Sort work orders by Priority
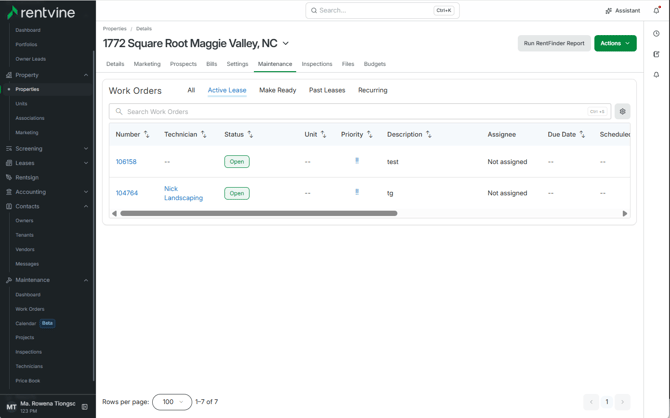670x418 pixels. pyautogui.click(x=370, y=134)
